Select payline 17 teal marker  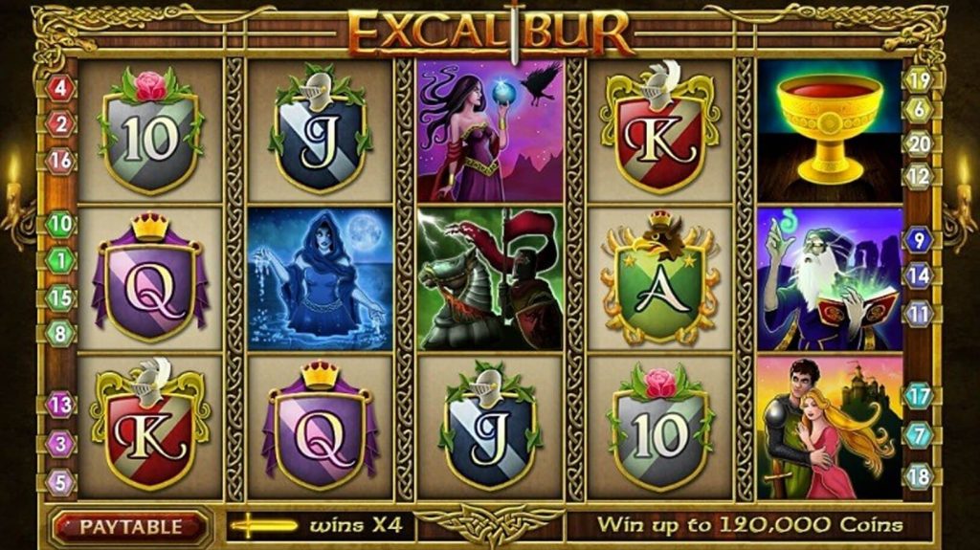coord(919,396)
